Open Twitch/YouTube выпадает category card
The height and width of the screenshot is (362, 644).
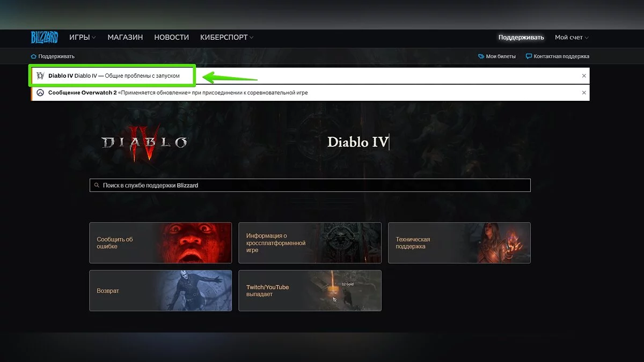pos(310,291)
